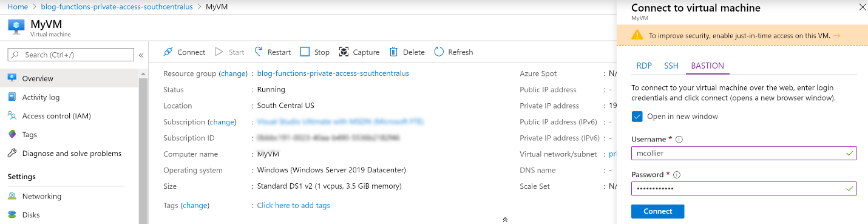Change the subscription
Viewport: 868px width, 224px height.
(x=222, y=122)
